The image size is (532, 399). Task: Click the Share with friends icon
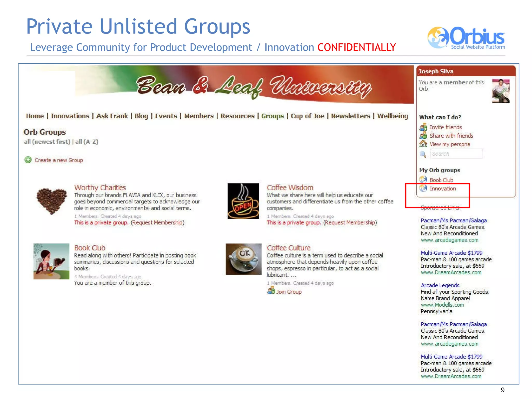click(423, 135)
